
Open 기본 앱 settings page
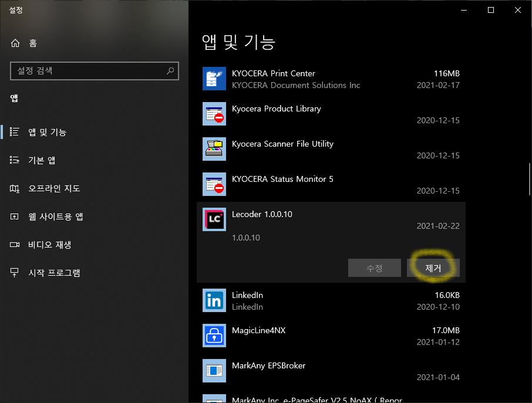(x=42, y=160)
